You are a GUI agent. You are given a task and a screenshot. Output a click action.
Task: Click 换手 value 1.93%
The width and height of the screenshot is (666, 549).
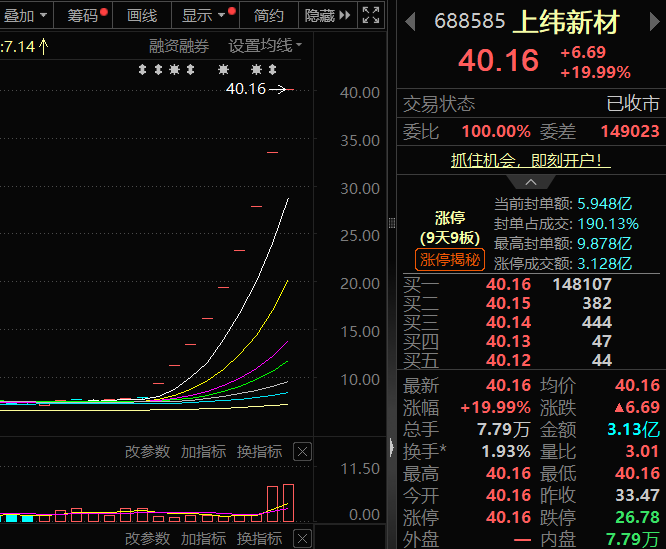pyautogui.click(x=506, y=451)
